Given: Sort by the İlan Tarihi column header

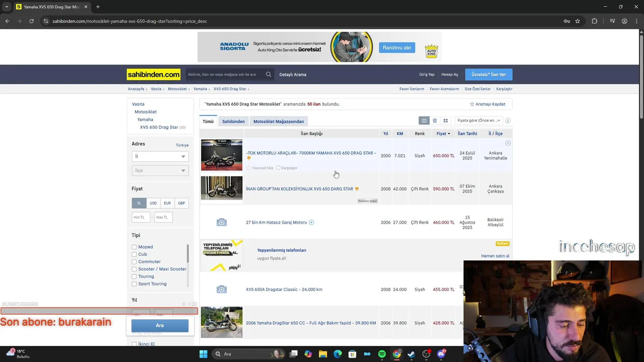Looking at the screenshot, I should click(467, 134).
